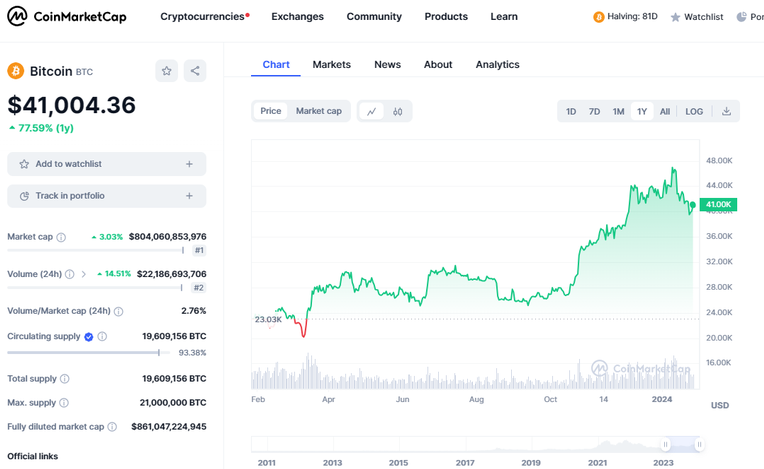Click the Track in portfolio button

107,196
